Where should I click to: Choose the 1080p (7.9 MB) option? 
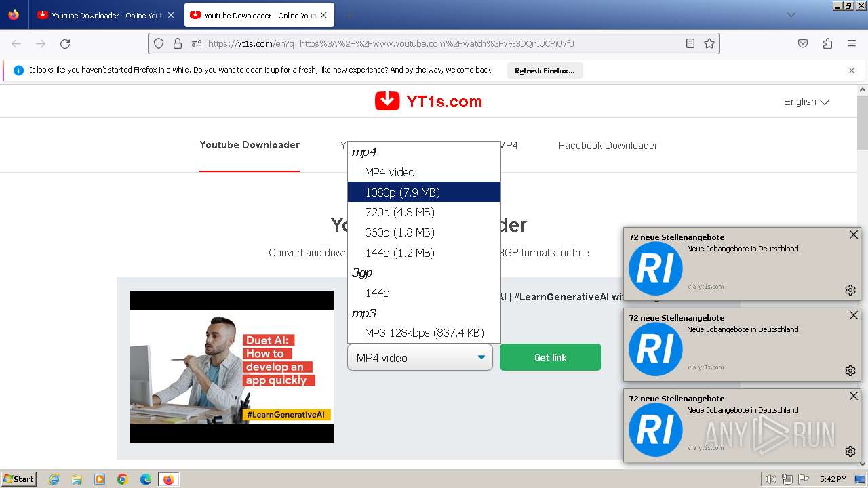pyautogui.click(x=424, y=192)
